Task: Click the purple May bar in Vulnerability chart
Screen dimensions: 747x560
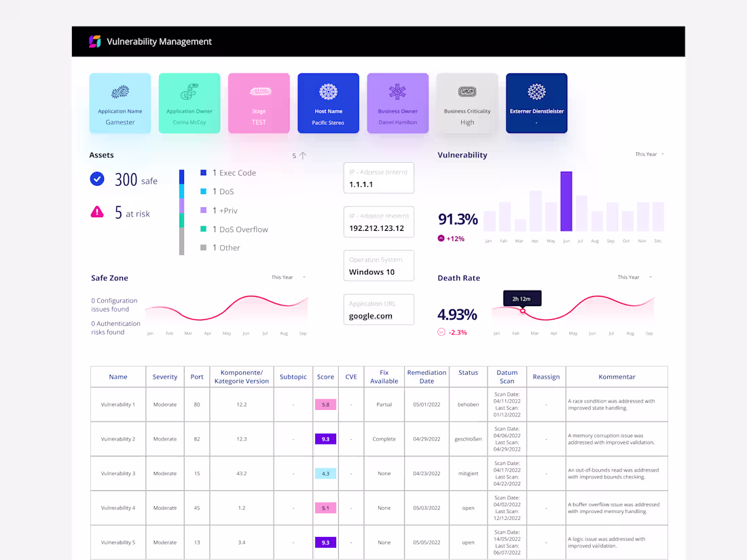Action: pos(568,204)
